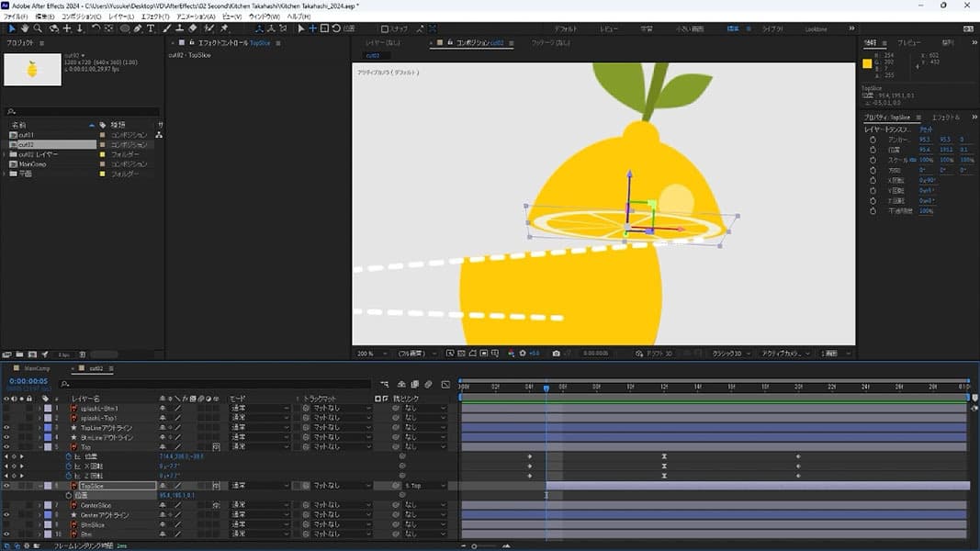Switch to the MainComp timeline tab
Image resolution: width=980 pixels, height=551 pixels.
pos(37,368)
